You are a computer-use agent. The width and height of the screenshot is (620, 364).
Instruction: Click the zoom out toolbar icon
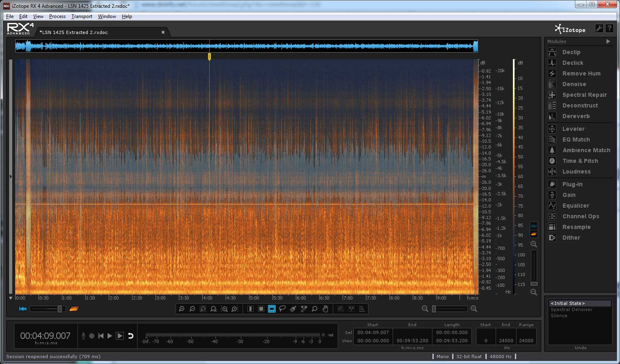point(192,309)
